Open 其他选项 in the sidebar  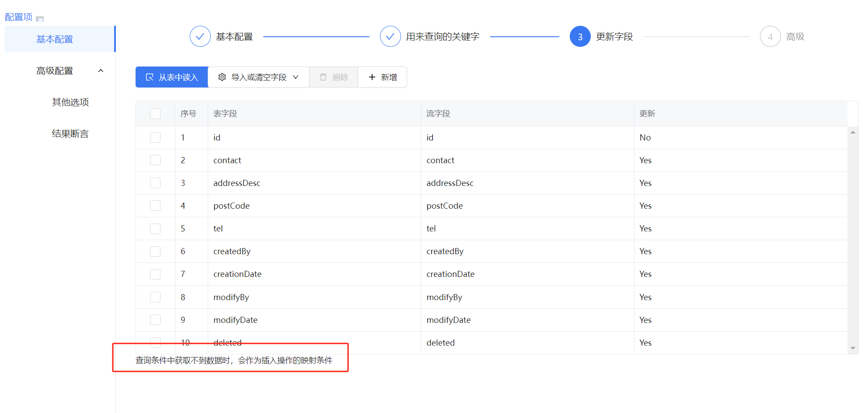(70, 102)
